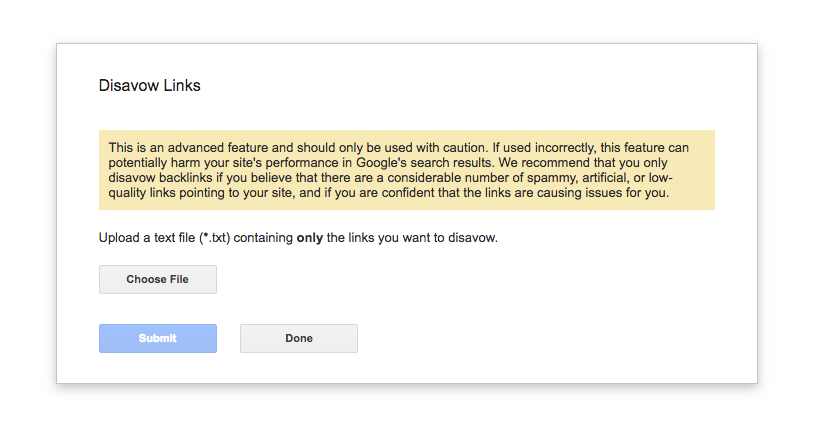Screen dimensions: 833x448
Task: Click the Choose File button
Action: coord(157,280)
